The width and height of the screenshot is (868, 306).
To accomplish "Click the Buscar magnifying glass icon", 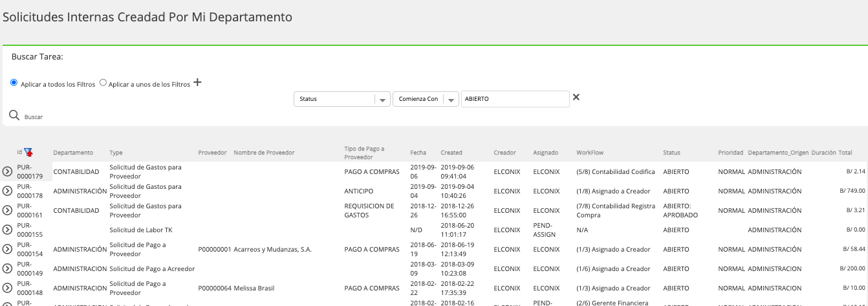I will [x=14, y=115].
